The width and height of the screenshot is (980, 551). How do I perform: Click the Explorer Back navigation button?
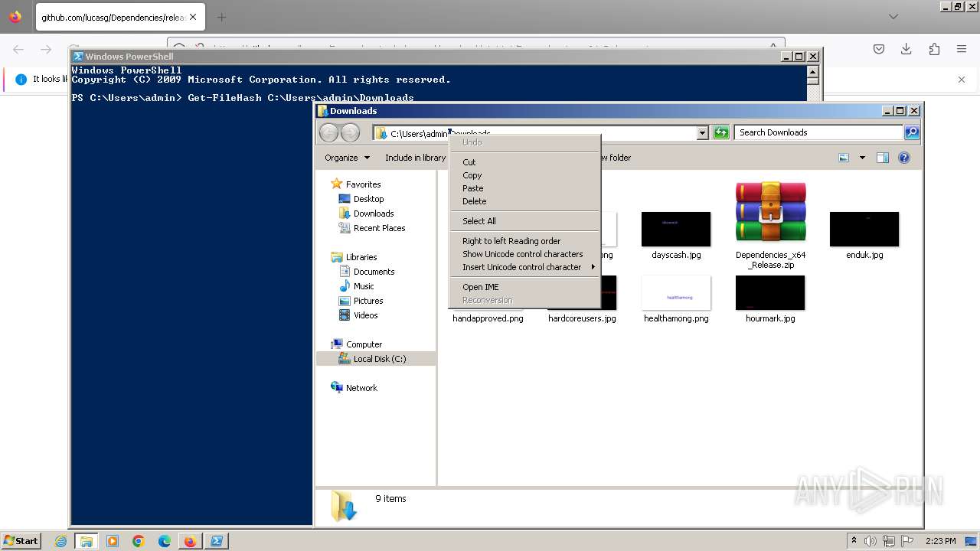(x=329, y=132)
